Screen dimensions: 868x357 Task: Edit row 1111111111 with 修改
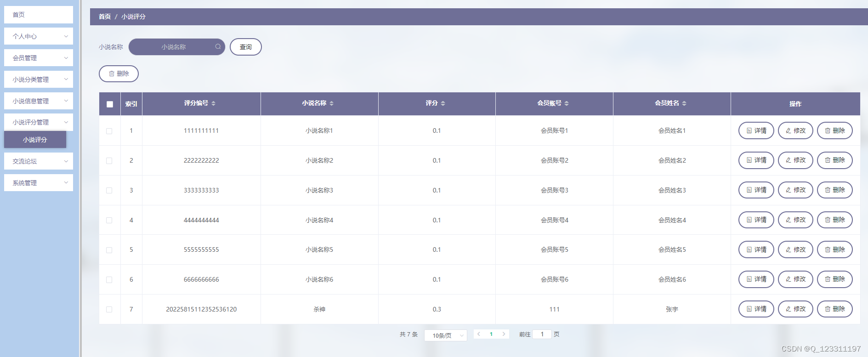point(795,130)
